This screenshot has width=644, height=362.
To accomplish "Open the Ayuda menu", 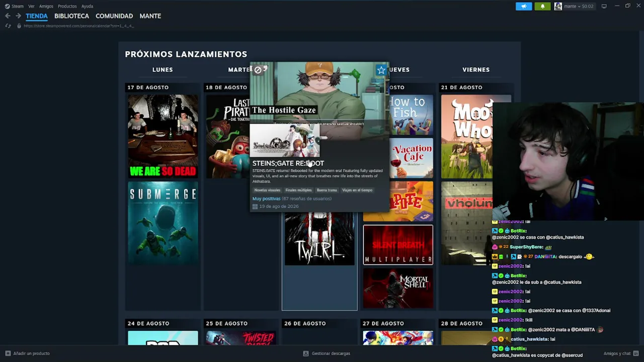I will 87,6.
